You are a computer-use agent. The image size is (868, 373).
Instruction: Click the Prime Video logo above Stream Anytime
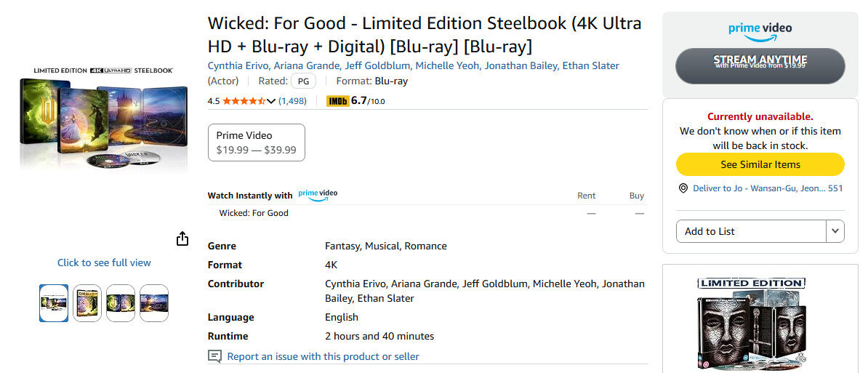click(x=760, y=31)
